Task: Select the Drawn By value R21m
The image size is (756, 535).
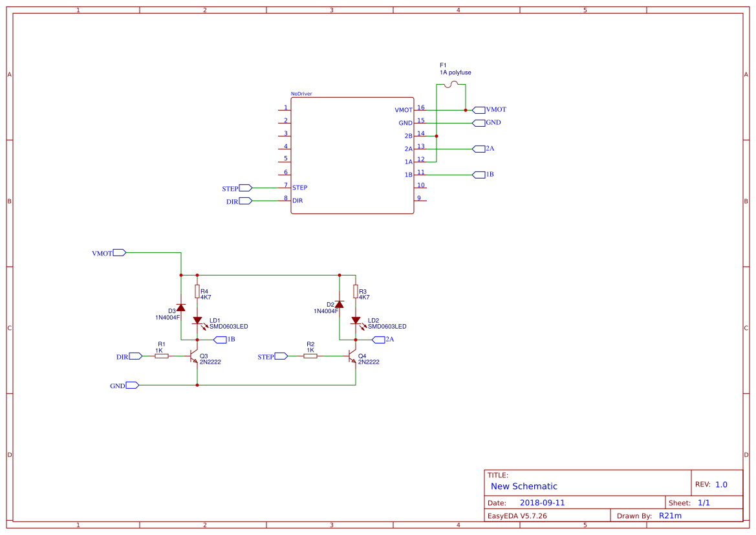Action: pyautogui.click(x=670, y=516)
